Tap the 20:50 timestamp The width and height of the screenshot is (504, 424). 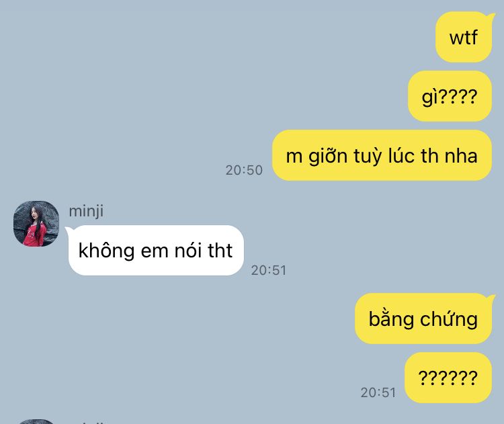click(244, 170)
